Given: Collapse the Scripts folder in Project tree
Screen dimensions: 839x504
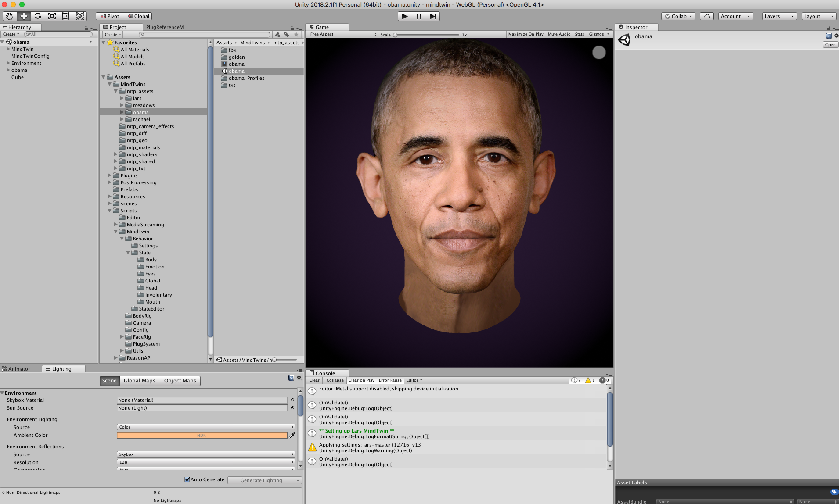Looking at the screenshot, I should [x=110, y=211].
